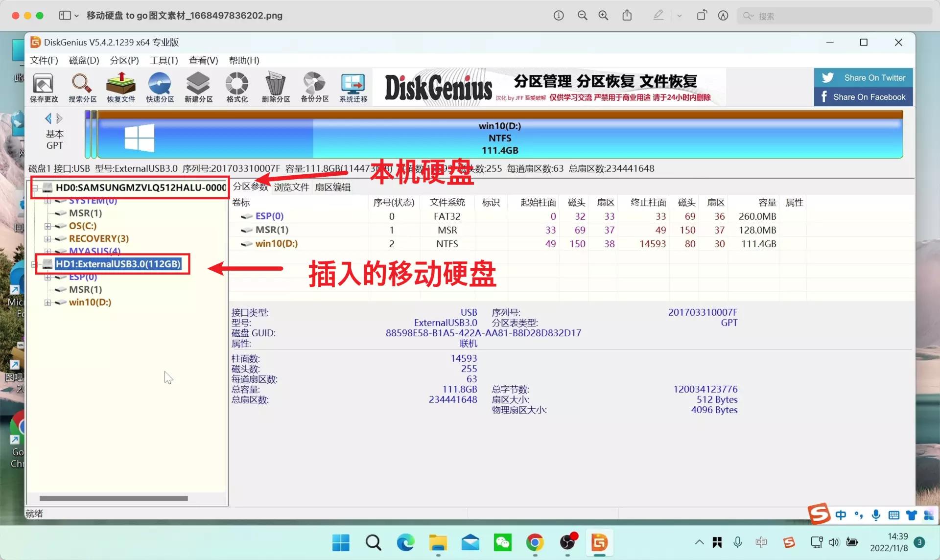The height and width of the screenshot is (560, 940).
Task: Switch to the 浏览文件 tab
Action: (x=291, y=187)
